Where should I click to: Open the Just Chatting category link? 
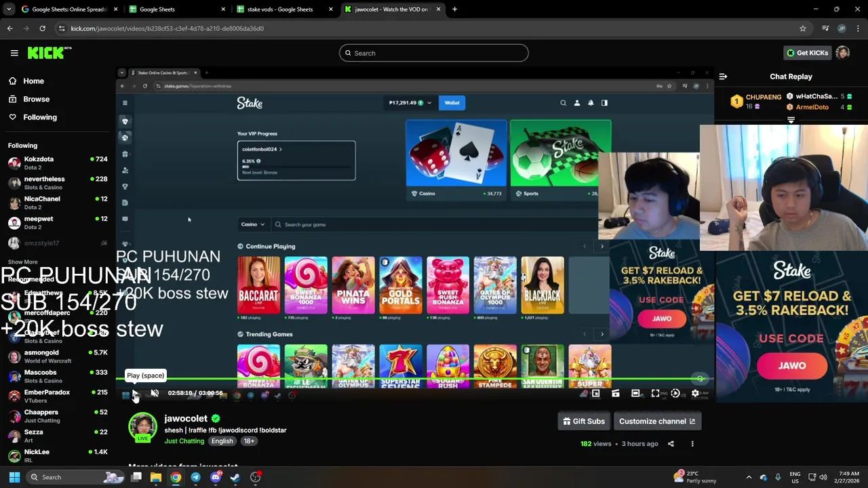coord(184,441)
